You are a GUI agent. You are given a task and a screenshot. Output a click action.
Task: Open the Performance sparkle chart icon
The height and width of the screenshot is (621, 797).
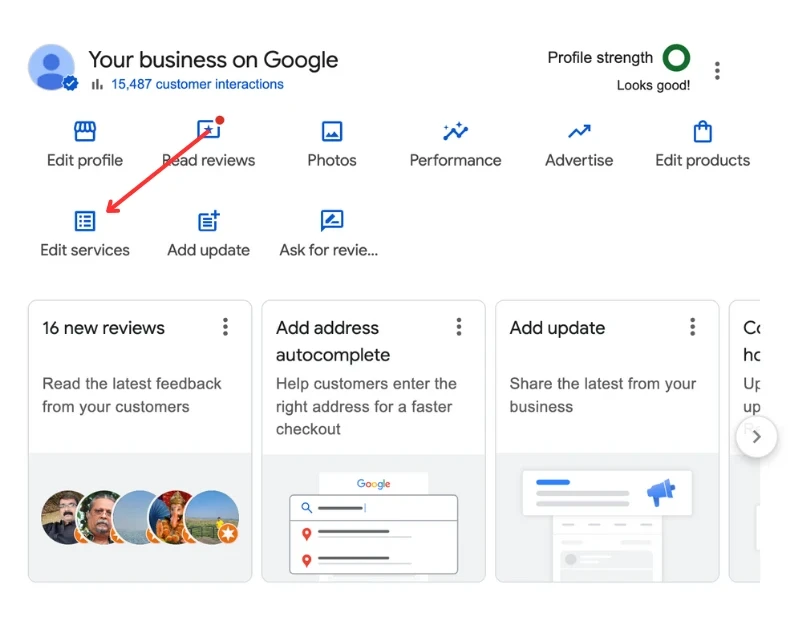[x=455, y=131]
